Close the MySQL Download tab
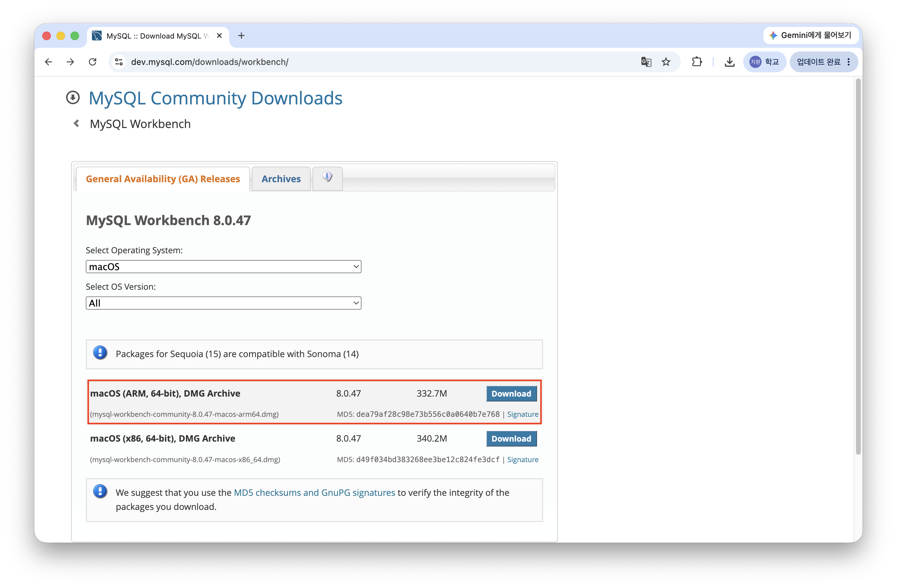Viewport: 897px width, 588px height. [x=219, y=36]
